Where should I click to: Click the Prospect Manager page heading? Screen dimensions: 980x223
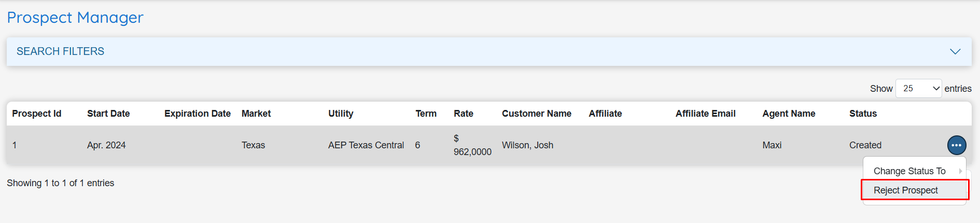75,18
